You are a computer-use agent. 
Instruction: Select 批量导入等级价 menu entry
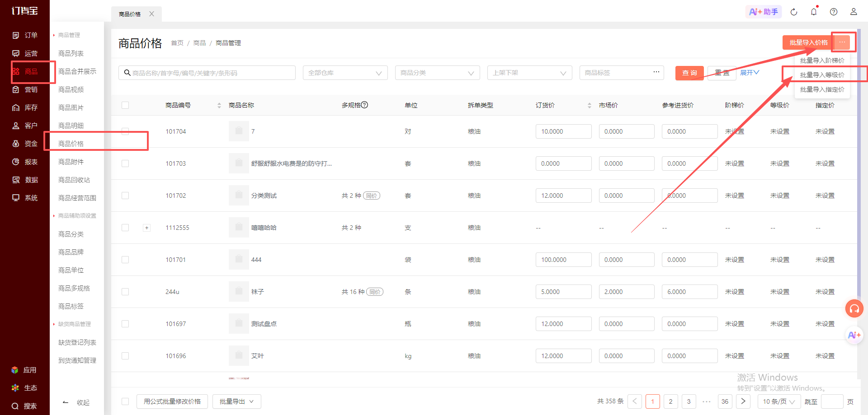822,75
